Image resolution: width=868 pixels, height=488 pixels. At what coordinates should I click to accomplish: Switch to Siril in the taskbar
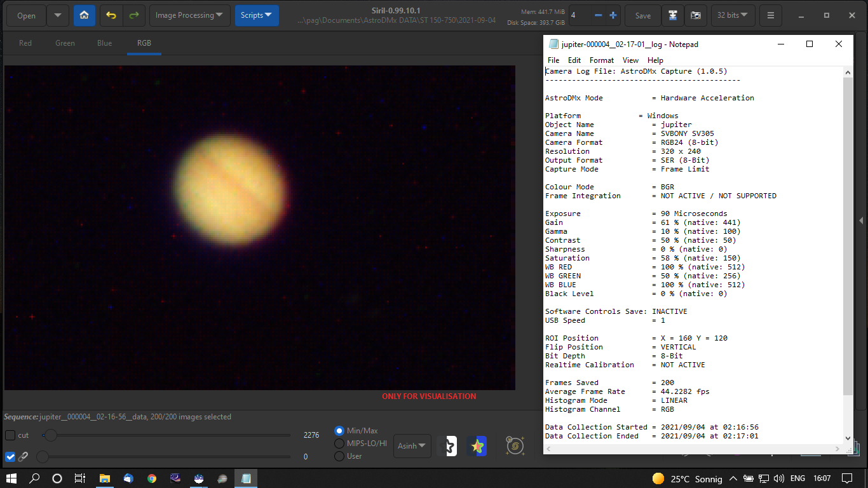click(x=199, y=478)
